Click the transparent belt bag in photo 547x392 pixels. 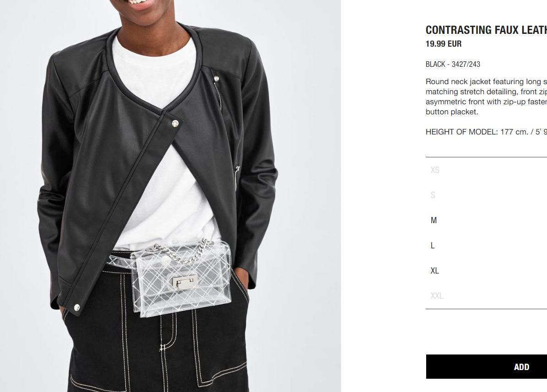[181, 278]
